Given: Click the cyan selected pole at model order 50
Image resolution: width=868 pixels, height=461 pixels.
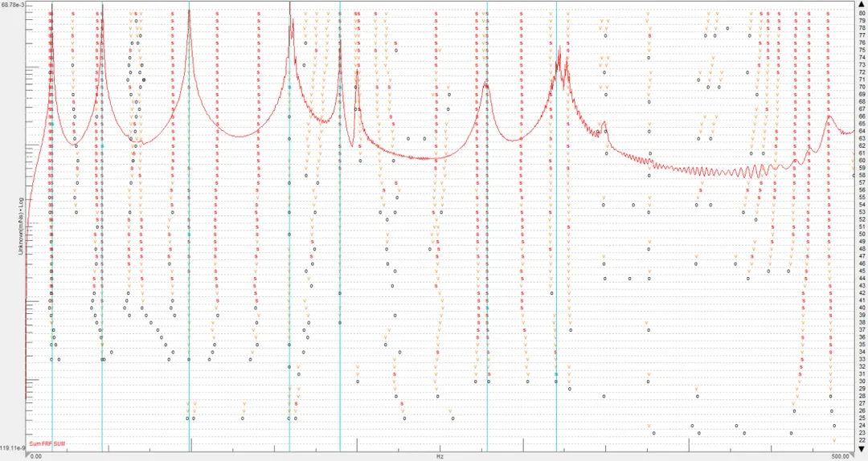Looking at the screenshot, I should [189, 234].
